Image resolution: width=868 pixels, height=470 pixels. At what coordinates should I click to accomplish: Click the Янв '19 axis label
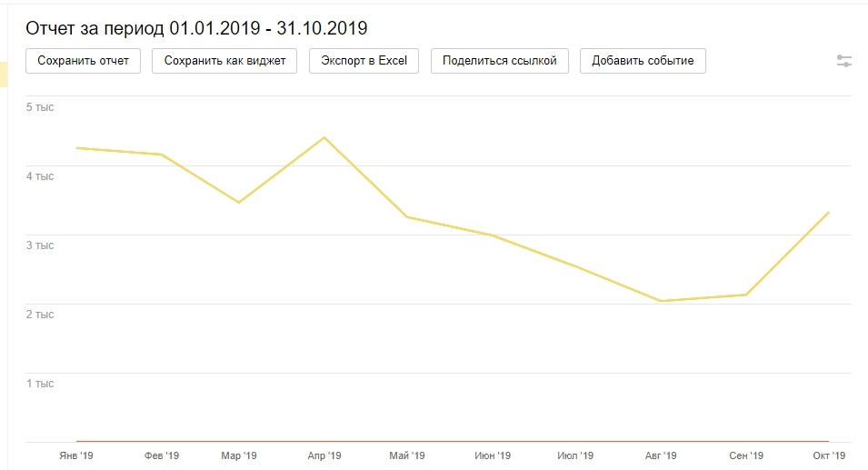click(x=76, y=455)
